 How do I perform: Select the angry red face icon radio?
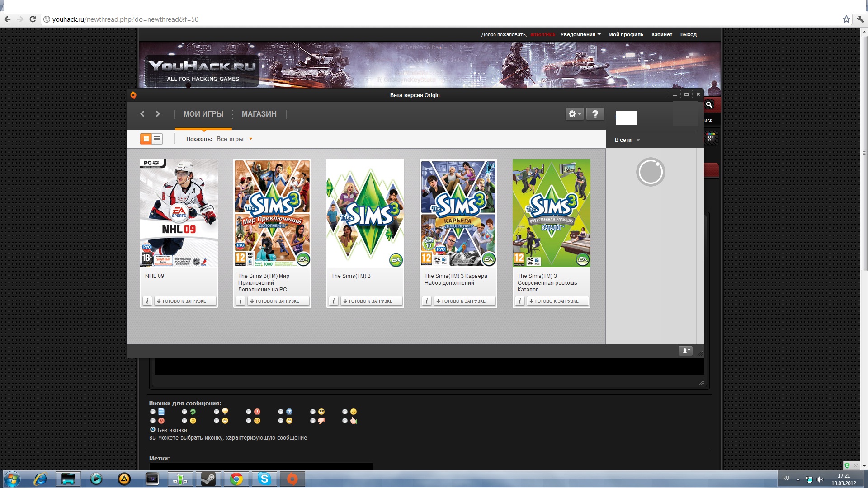[x=153, y=421]
